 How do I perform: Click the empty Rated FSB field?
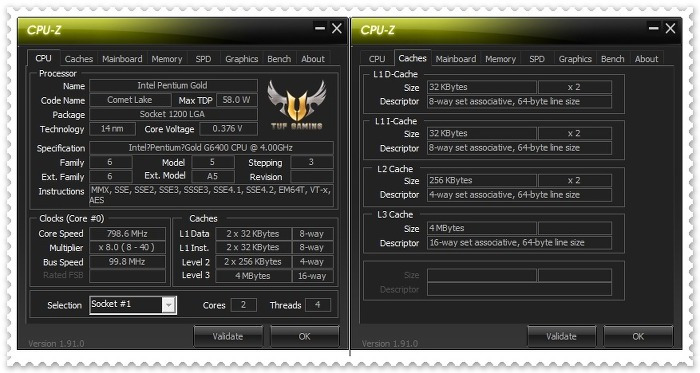point(127,276)
